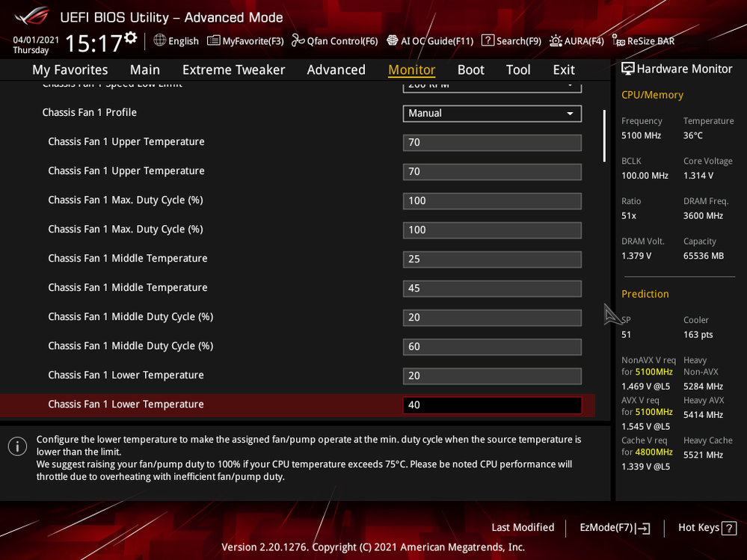This screenshot has height=560, width=747.
Task: Click the Frequency value 5100 MHz
Action: pyautogui.click(x=641, y=135)
